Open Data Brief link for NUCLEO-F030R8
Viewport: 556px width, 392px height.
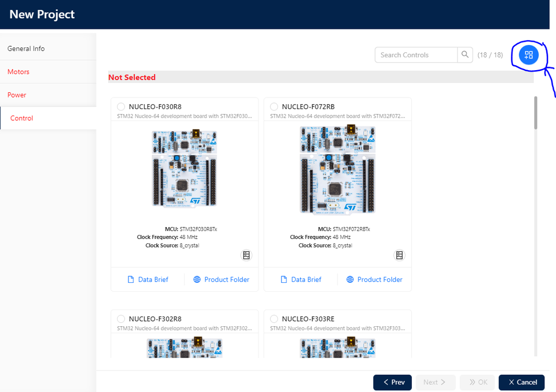(148, 280)
